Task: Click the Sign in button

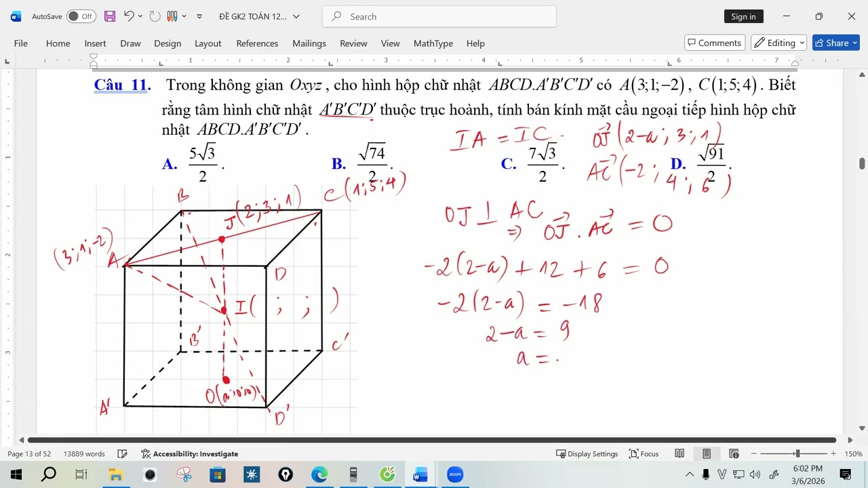Action: 743,16
